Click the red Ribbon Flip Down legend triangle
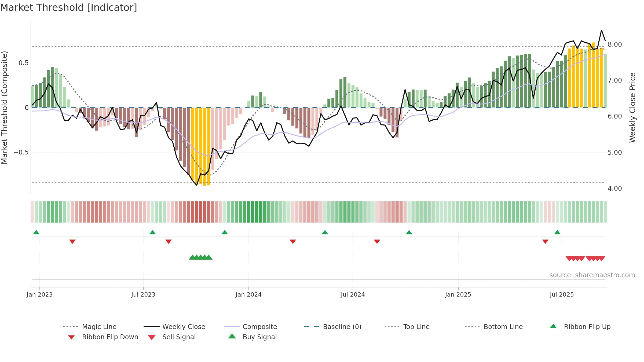644x362 pixels. point(71,337)
